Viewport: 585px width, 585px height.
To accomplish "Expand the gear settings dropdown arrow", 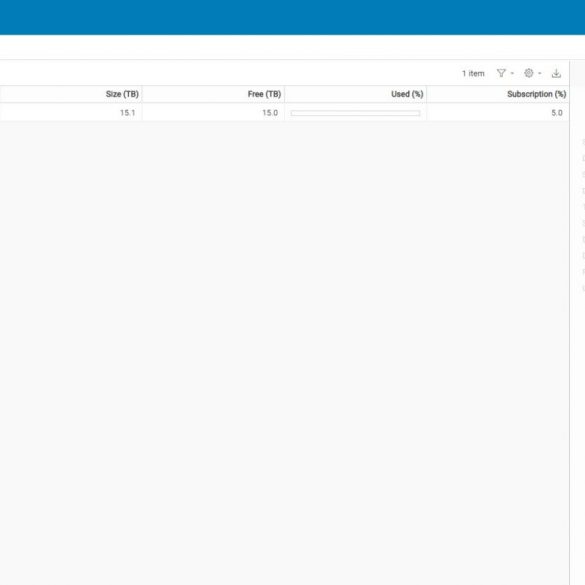I will pos(539,73).
